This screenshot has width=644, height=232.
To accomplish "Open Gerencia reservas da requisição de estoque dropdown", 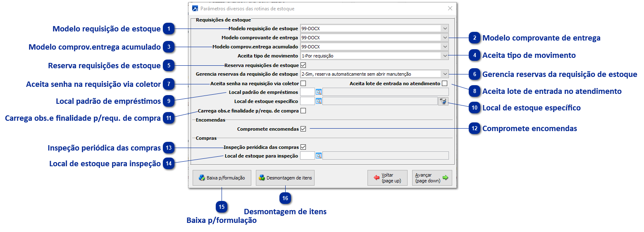I will 445,74.
